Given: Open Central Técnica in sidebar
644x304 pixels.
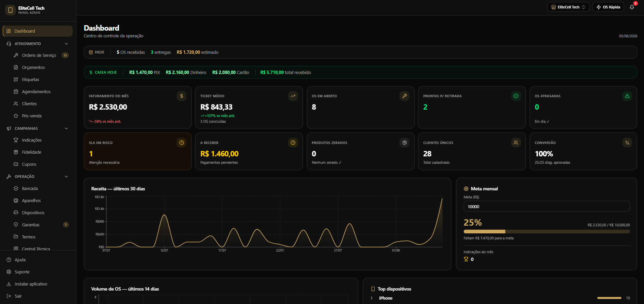Looking at the screenshot, I should pyautogui.click(x=41, y=249).
